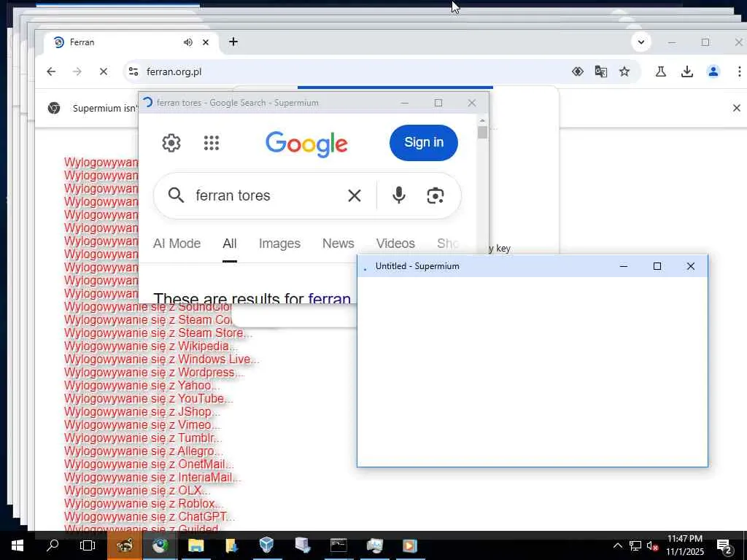The image size is (747, 560).
Task: Close the Ferran browser tab
Action: pyautogui.click(x=206, y=42)
